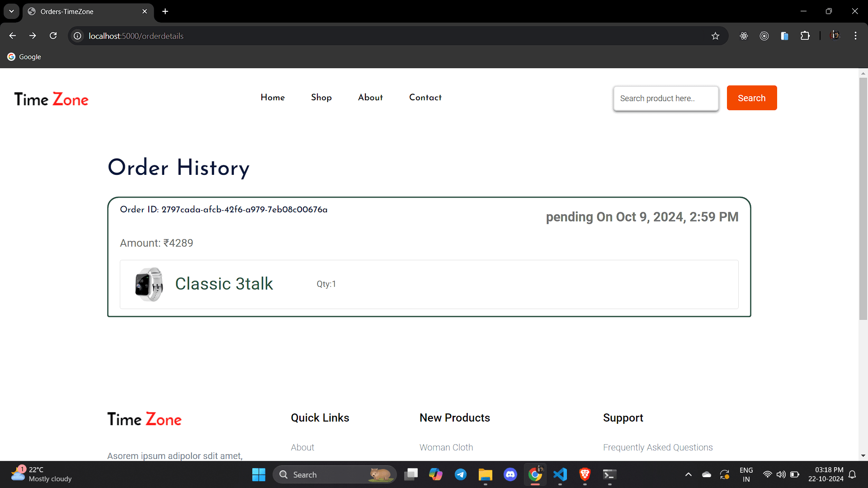Select the Order ID text
The height and width of the screenshot is (488, 868).
coord(224,209)
